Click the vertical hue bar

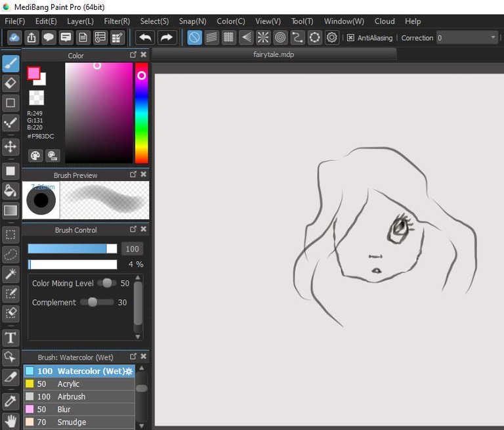click(x=142, y=113)
